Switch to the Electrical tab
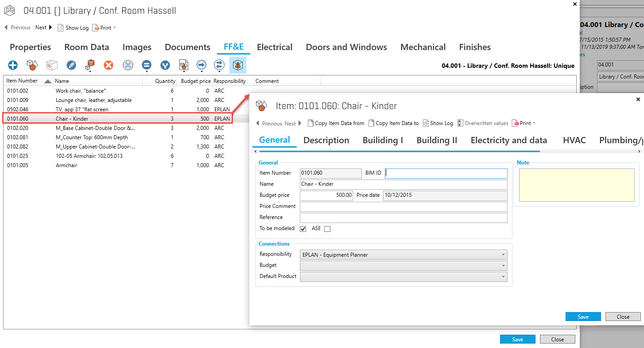Viewport: 644px width, 348px height. point(275,47)
